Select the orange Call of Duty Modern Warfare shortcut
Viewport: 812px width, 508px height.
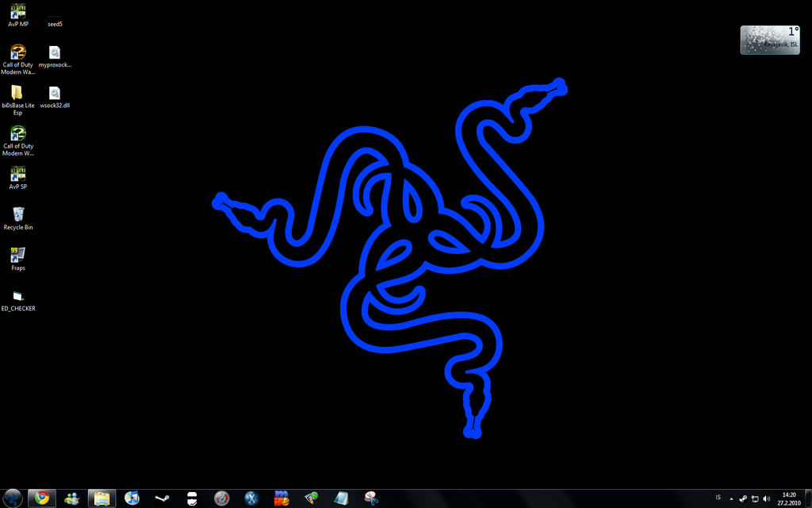tap(18, 60)
